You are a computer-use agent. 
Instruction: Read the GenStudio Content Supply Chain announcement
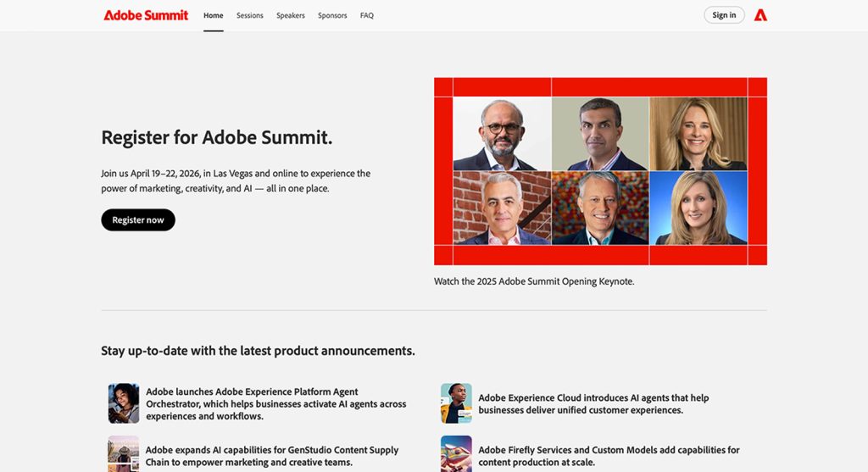click(272, 456)
